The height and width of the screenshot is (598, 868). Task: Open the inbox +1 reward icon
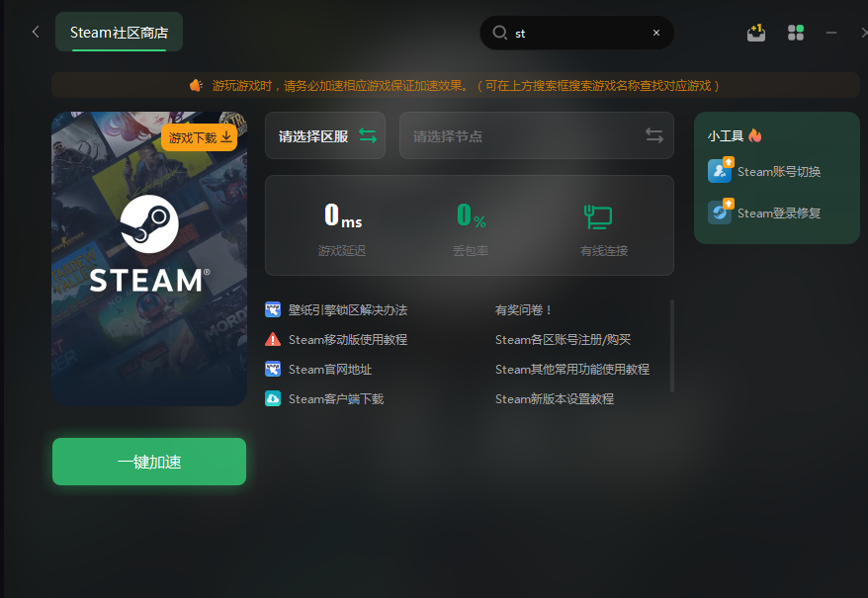coord(756,33)
